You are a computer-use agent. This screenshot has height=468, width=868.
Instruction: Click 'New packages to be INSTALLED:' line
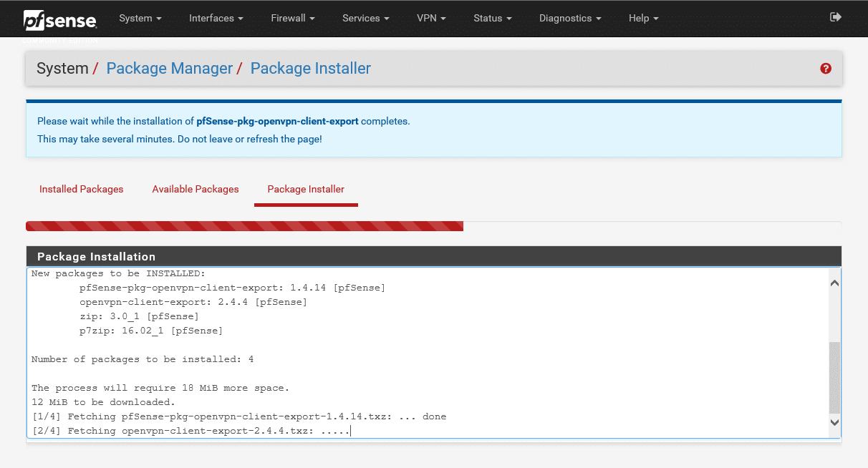click(118, 273)
